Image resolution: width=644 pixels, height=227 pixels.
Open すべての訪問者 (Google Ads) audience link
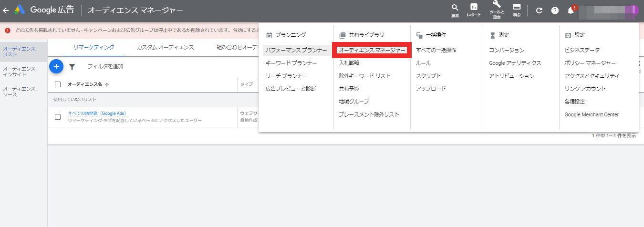(x=98, y=113)
